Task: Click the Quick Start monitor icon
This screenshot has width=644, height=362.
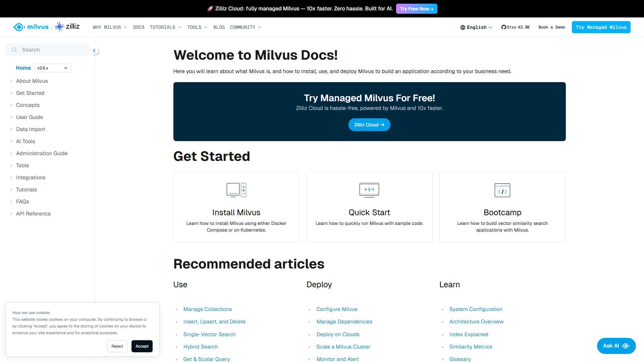Action: coord(369,190)
